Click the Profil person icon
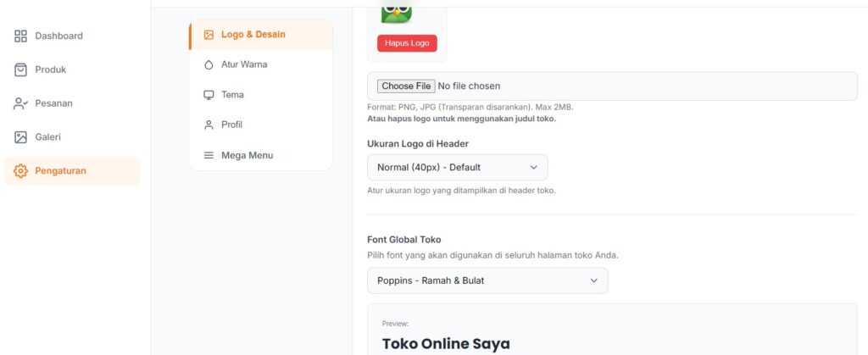 click(209, 125)
